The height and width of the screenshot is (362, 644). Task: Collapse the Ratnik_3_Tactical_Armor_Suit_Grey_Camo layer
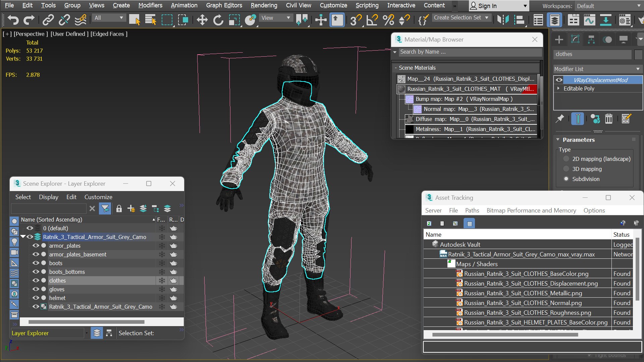[x=23, y=237]
